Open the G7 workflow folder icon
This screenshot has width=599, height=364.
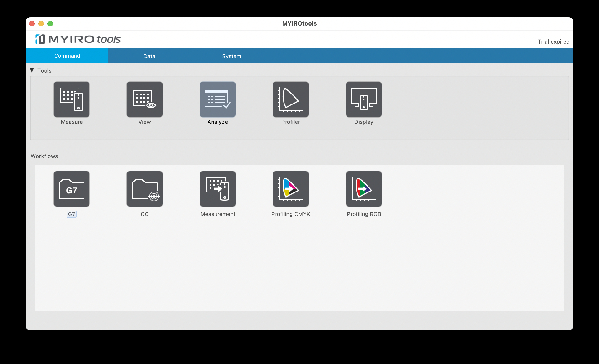point(72,189)
